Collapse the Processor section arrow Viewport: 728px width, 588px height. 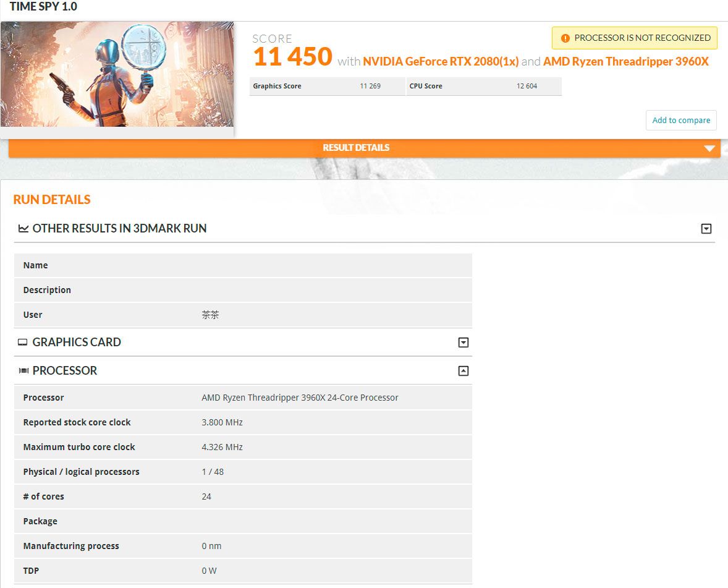pyautogui.click(x=463, y=370)
